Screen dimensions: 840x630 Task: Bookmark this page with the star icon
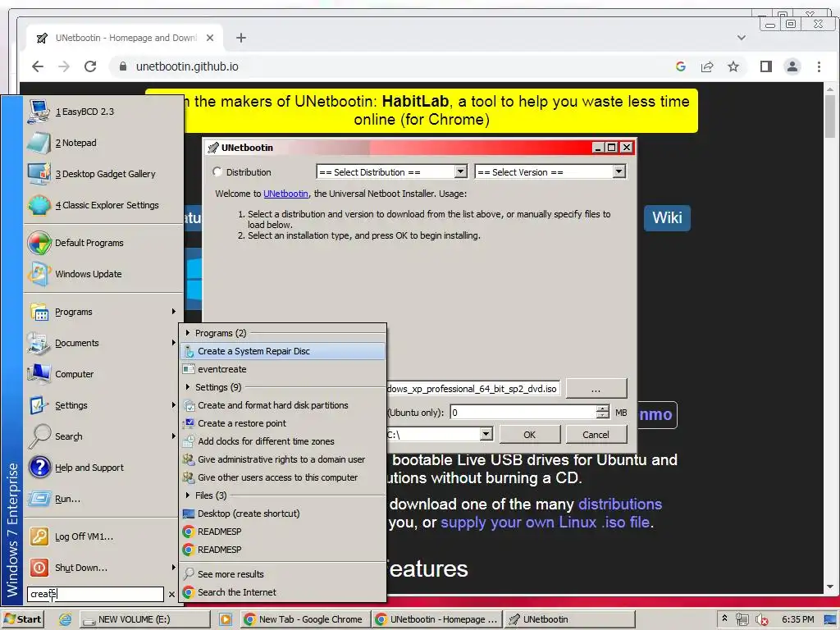733,66
